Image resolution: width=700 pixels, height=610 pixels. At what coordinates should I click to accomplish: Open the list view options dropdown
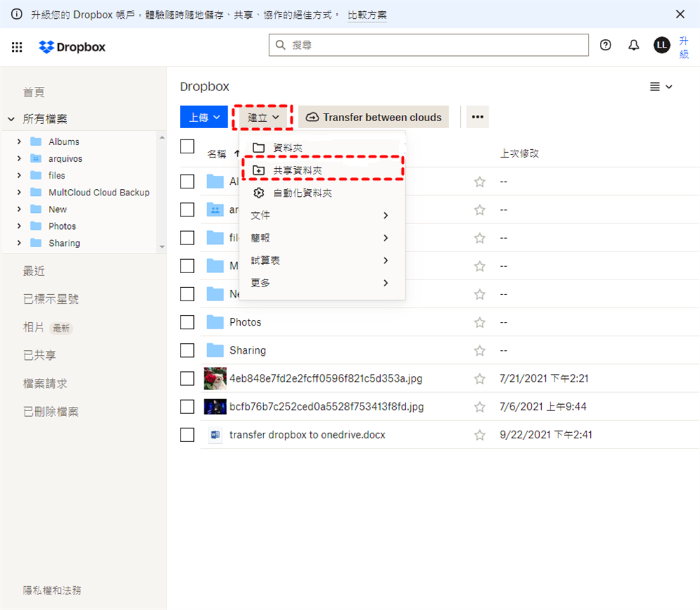click(661, 87)
